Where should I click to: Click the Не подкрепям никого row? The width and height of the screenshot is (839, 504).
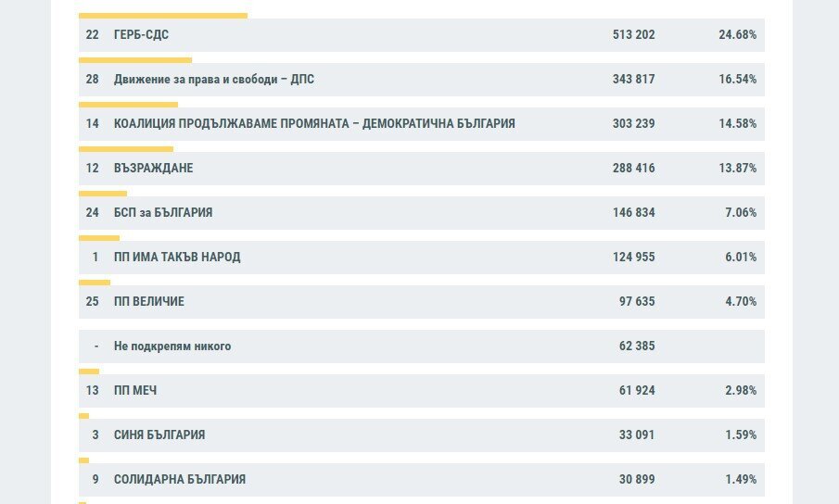tap(422, 346)
